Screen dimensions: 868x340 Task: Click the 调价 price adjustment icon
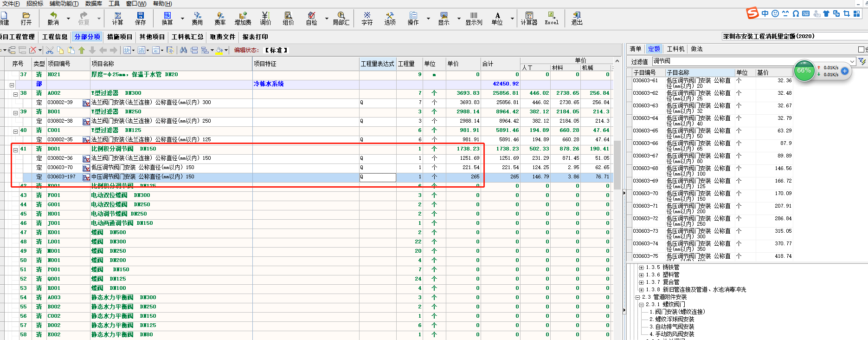click(x=265, y=19)
